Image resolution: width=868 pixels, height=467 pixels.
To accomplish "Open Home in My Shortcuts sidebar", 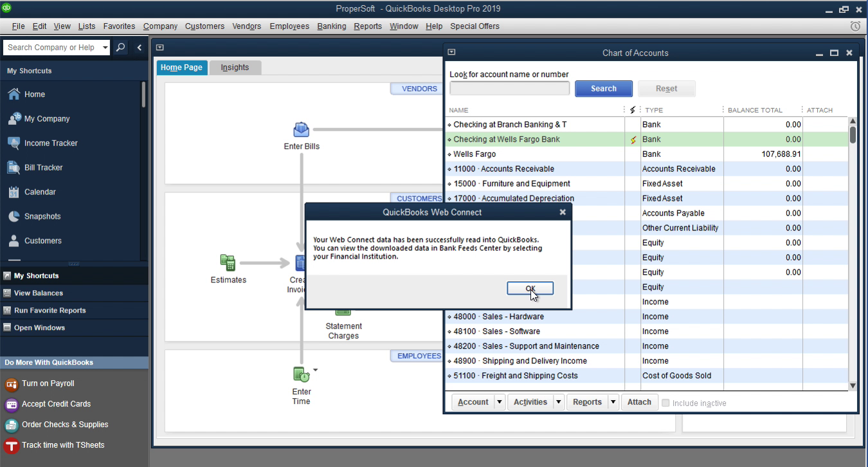I will (x=35, y=94).
